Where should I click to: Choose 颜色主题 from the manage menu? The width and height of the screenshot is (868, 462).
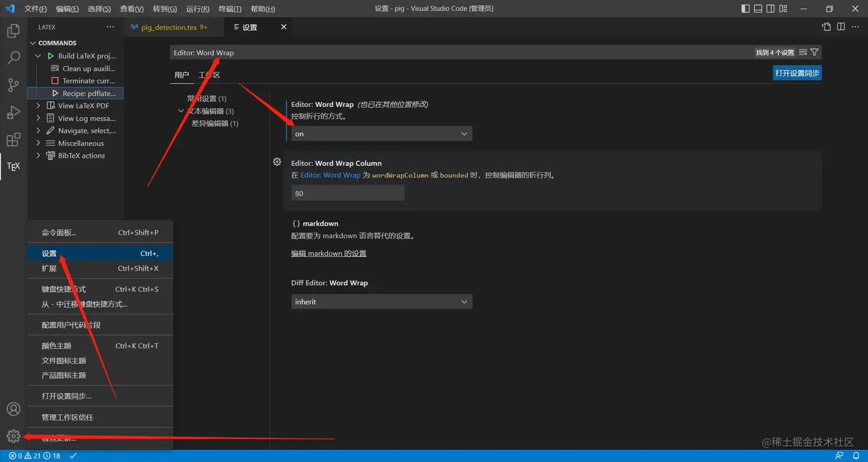coord(100,346)
